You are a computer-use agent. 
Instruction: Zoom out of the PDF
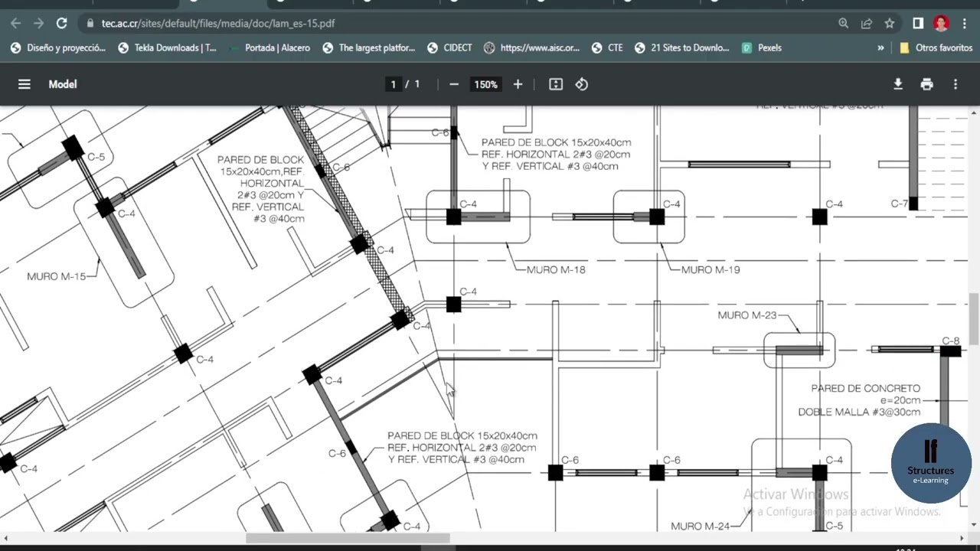pyautogui.click(x=454, y=84)
